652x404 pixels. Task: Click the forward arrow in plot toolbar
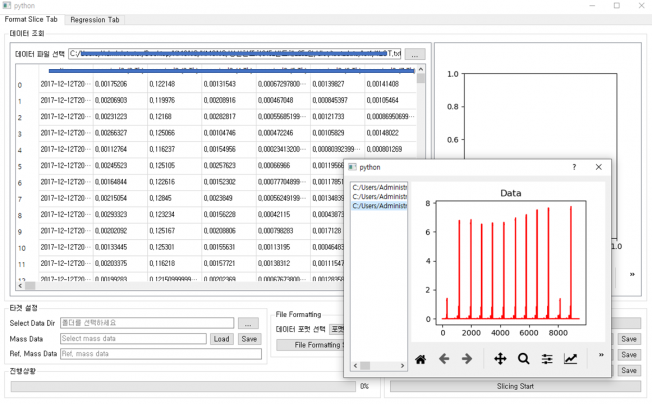(x=466, y=358)
